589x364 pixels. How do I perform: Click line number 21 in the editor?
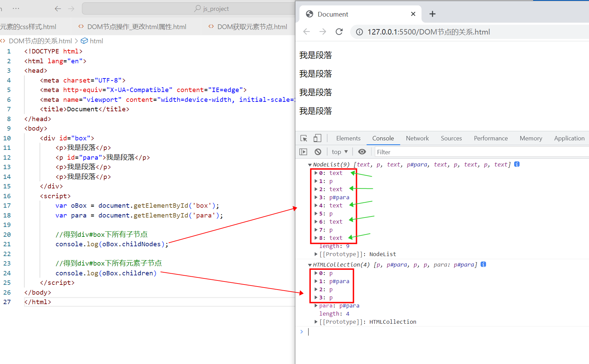7,244
